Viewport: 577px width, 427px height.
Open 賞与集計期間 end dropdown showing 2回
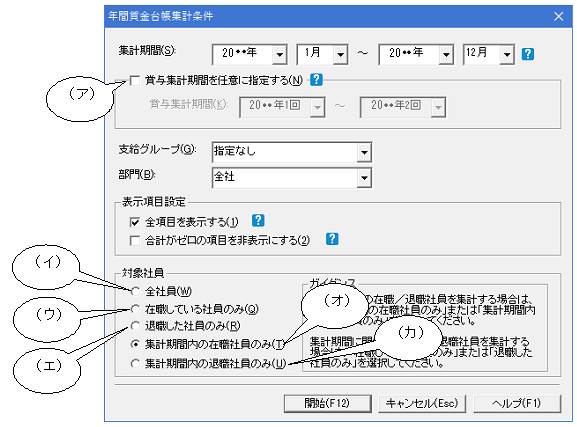438,107
